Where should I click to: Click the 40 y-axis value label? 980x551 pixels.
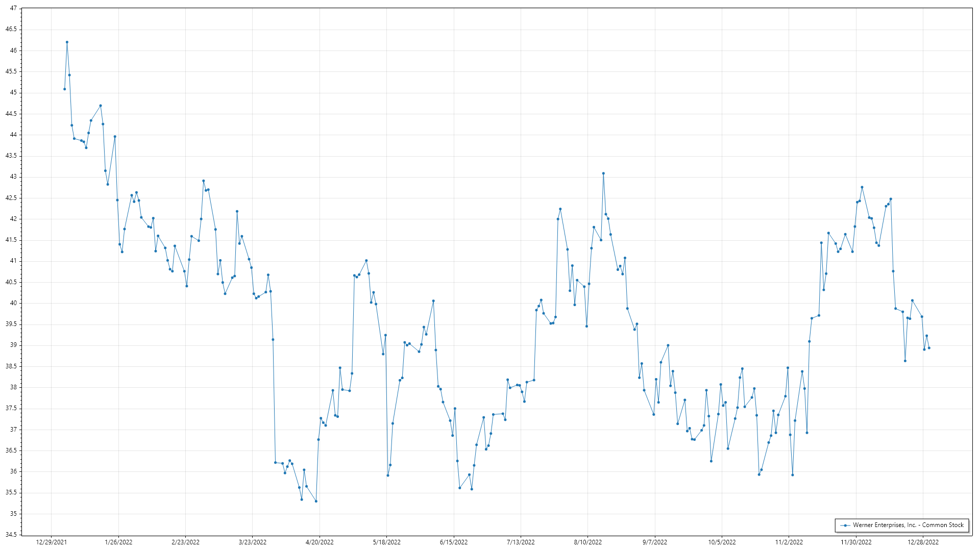pos(13,303)
